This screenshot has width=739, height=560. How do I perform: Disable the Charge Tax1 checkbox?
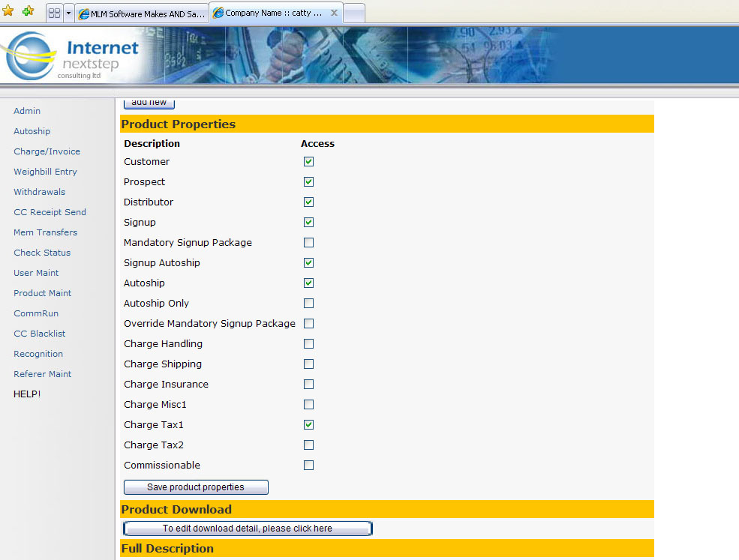(x=308, y=424)
